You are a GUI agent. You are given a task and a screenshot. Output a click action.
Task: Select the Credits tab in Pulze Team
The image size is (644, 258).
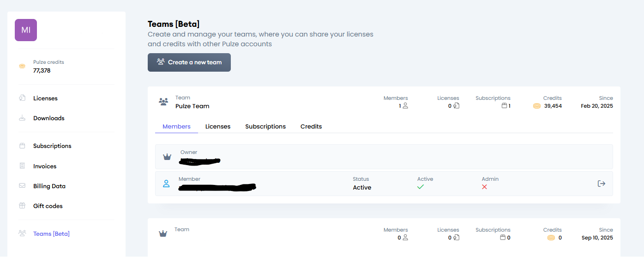pyautogui.click(x=311, y=126)
